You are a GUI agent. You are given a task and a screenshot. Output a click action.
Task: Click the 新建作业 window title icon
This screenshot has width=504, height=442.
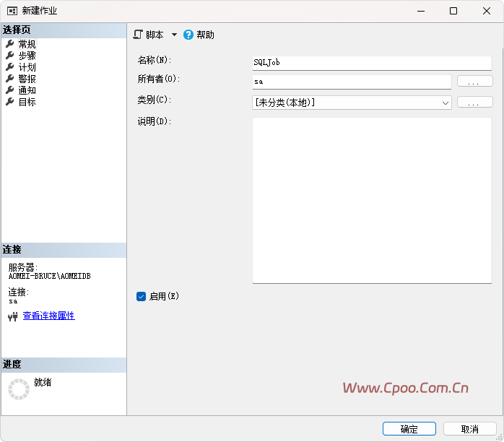[x=12, y=11]
